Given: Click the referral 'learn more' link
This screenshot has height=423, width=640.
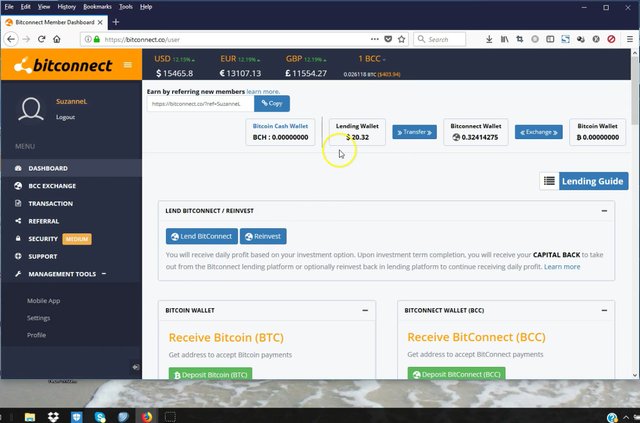Looking at the screenshot, I should [x=263, y=91].
